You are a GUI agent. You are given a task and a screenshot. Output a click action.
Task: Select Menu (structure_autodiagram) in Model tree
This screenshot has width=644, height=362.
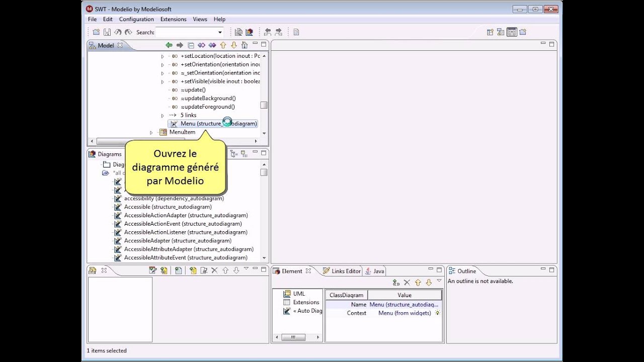tap(213, 124)
